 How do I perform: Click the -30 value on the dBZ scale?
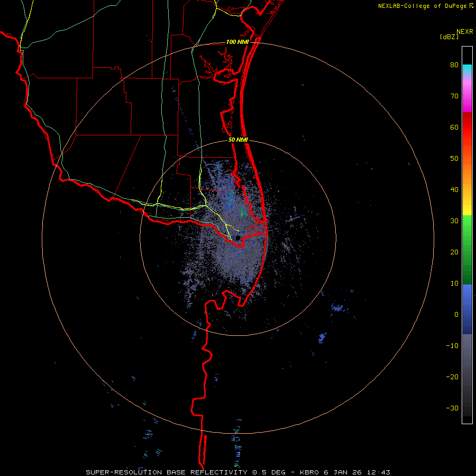[x=452, y=408]
